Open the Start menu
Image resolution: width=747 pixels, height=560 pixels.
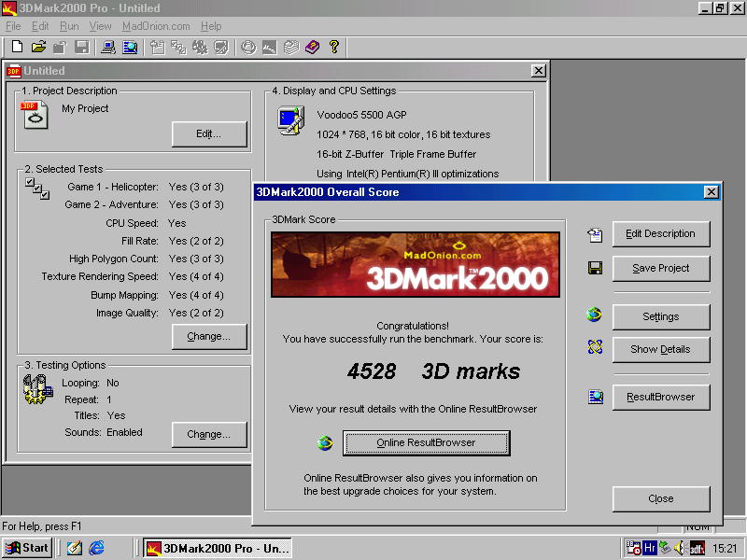(28, 548)
